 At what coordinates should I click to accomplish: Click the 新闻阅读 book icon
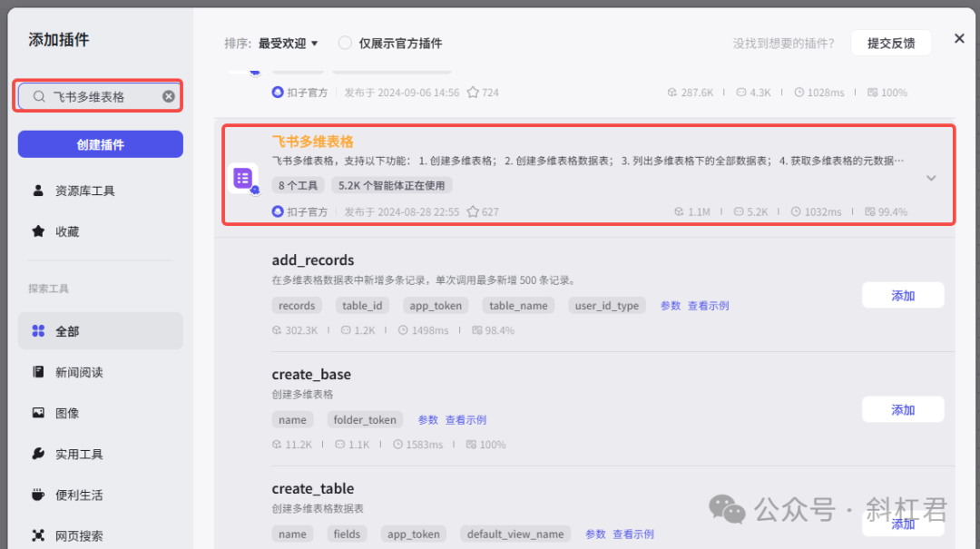click(x=38, y=371)
